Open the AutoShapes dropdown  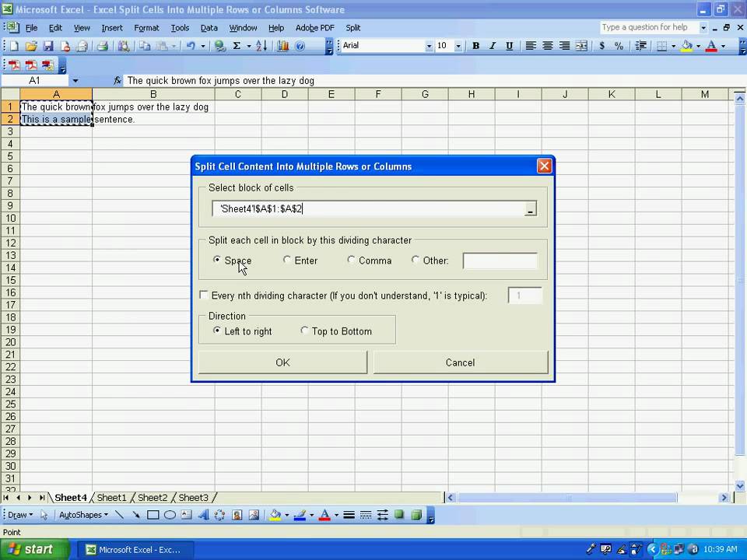click(x=83, y=515)
